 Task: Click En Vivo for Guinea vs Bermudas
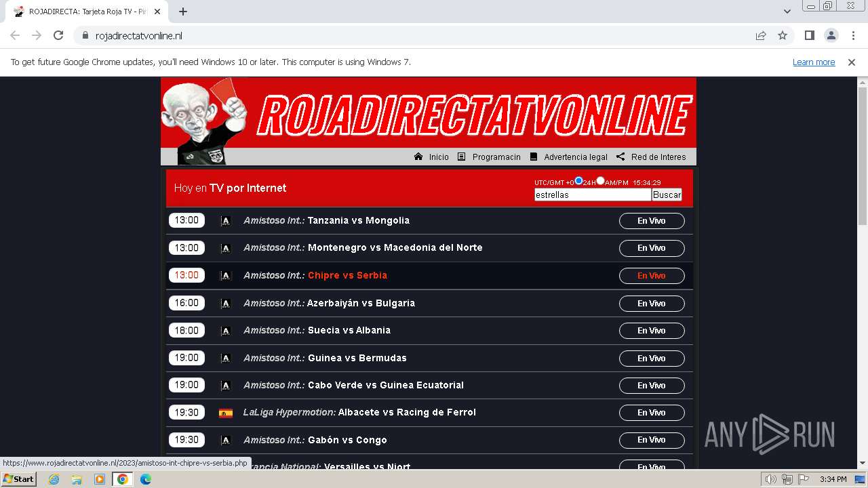652,359
